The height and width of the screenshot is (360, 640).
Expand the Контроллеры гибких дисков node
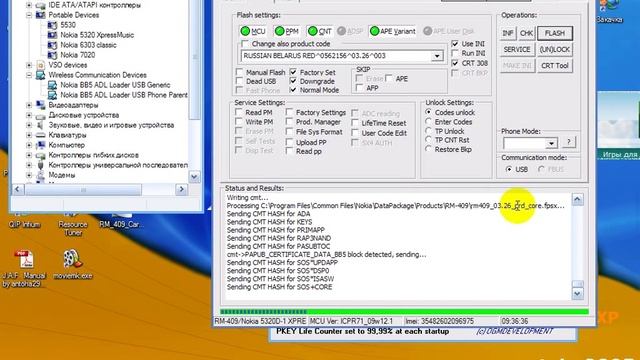click(x=29, y=155)
